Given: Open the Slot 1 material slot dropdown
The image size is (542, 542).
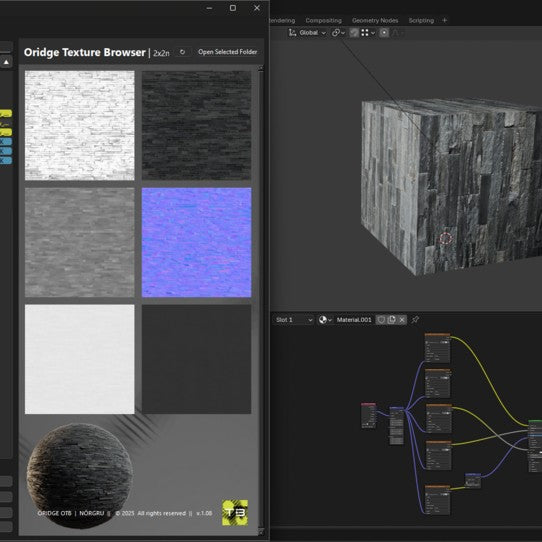Looking at the screenshot, I should pyautogui.click(x=294, y=320).
